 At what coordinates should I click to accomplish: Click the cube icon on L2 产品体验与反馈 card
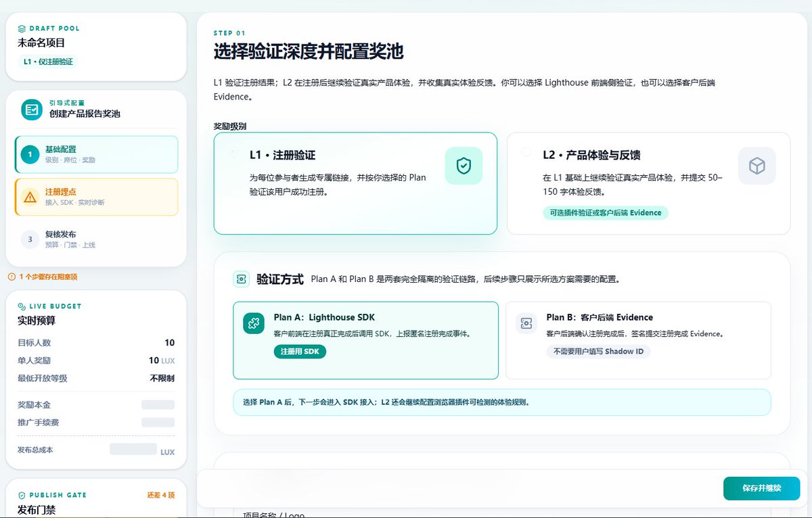pos(757,166)
